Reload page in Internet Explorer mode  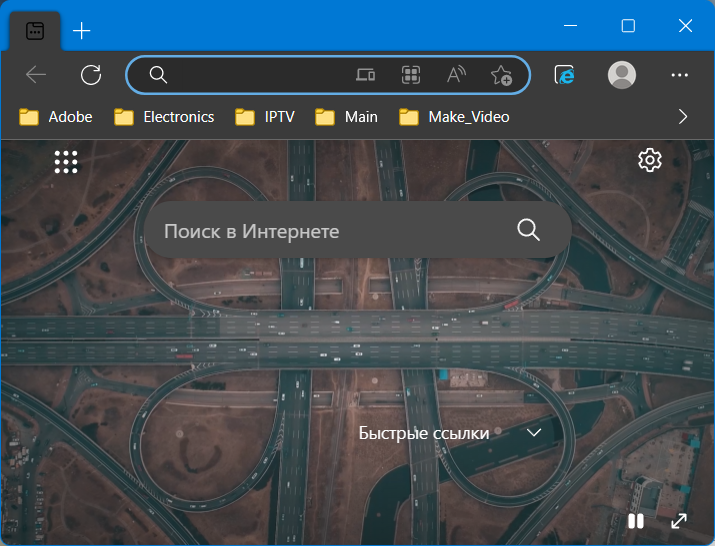click(565, 75)
